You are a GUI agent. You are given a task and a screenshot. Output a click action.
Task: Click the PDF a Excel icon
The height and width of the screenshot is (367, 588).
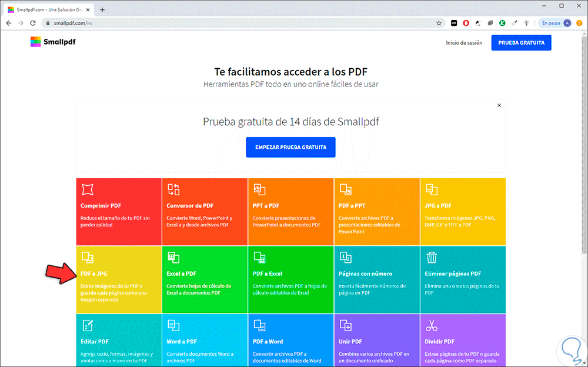[x=259, y=258]
